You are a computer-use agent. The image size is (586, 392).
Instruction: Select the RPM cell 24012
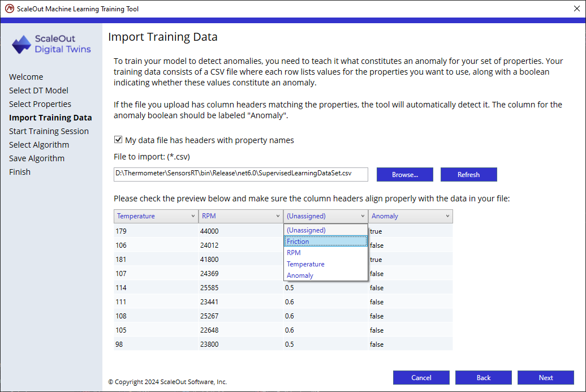click(x=241, y=245)
